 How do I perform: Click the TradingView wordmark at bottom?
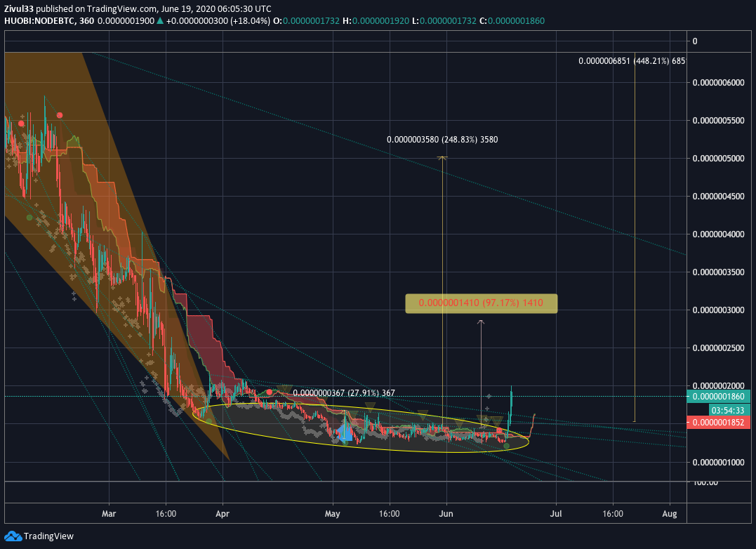[x=48, y=536]
